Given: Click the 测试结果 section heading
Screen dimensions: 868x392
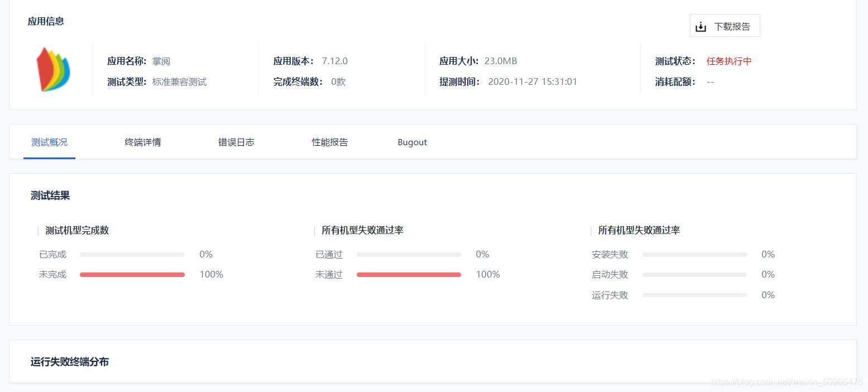Looking at the screenshot, I should [x=50, y=196].
